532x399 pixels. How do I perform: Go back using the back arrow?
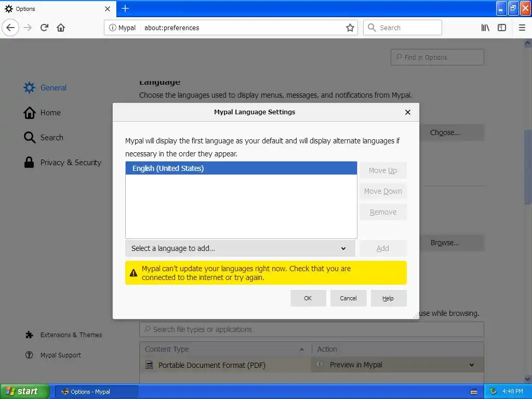tap(10, 28)
